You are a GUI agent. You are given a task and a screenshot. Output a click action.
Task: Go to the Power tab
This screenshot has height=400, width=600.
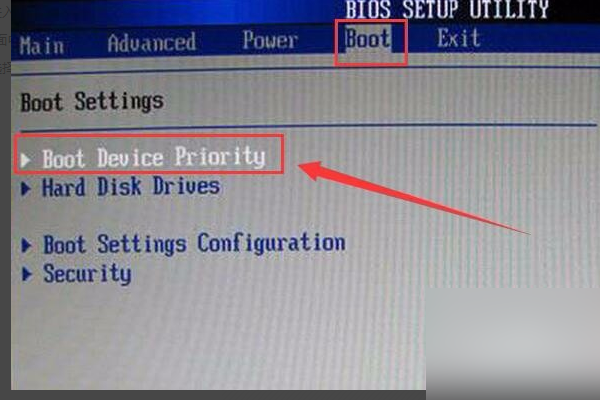pos(270,39)
